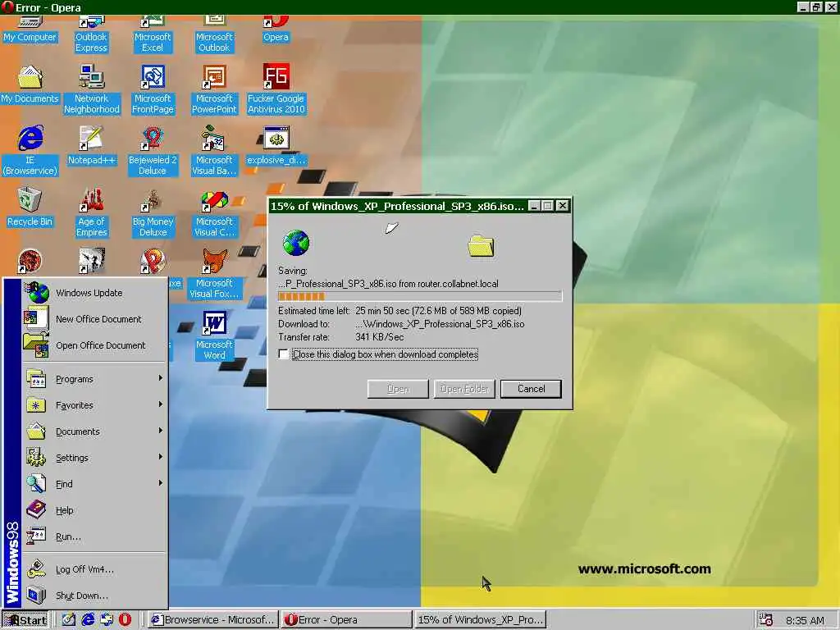Switch to 15% of Windows_XP_Pro taskbar button

(x=480, y=620)
